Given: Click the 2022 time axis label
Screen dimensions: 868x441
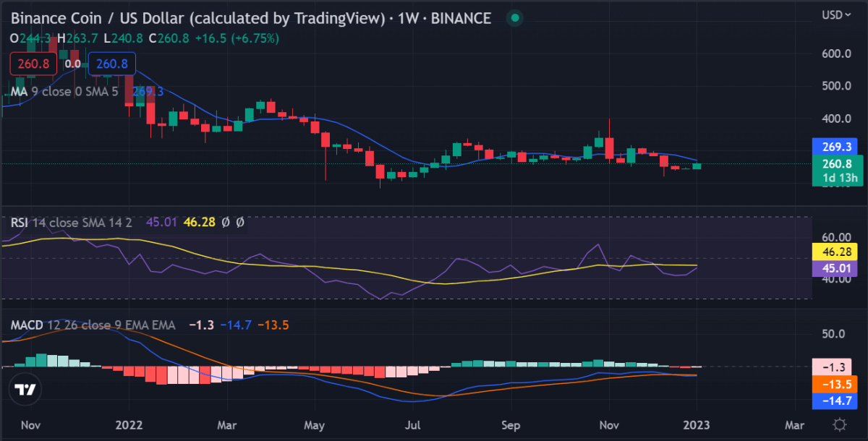Looking at the screenshot, I should pos(130,424).
